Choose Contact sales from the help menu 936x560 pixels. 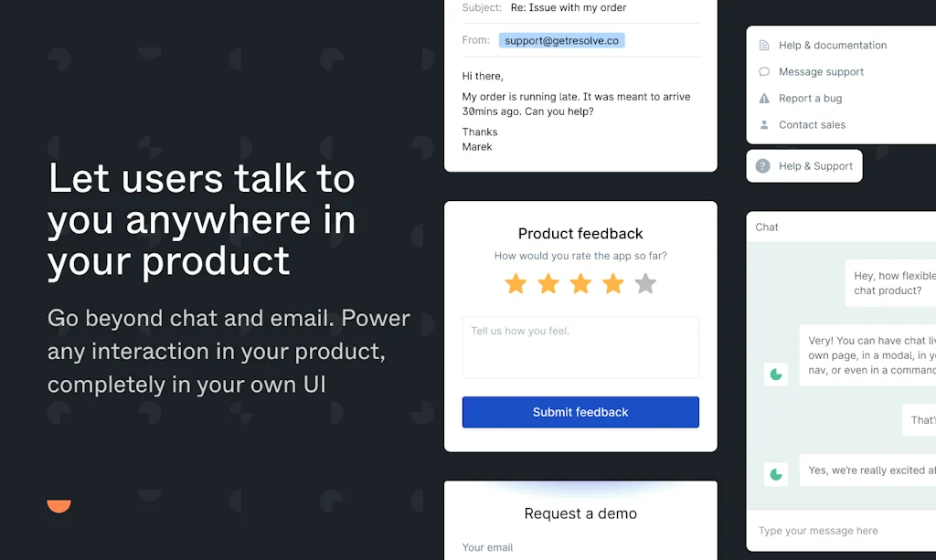pos(812,125)
